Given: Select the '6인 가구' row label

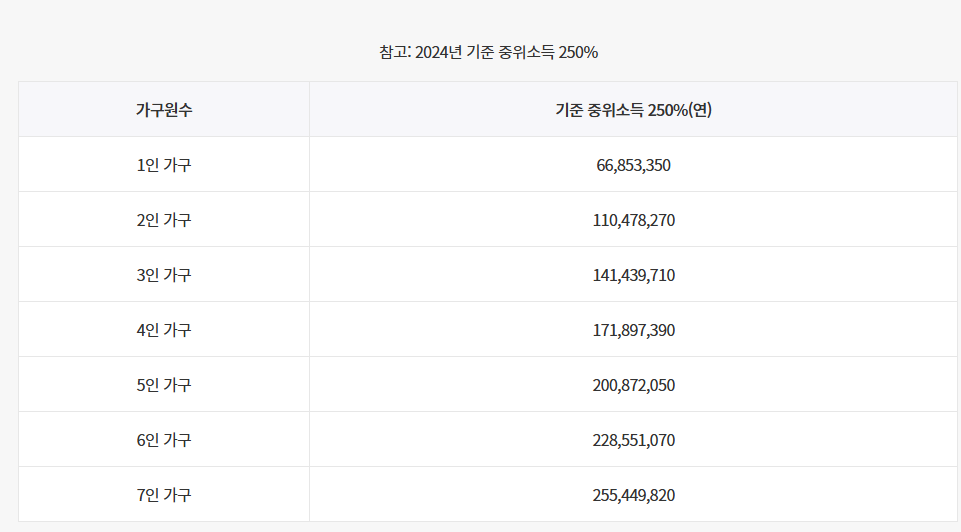Looking at the screenshot, I should pos(164,440).
